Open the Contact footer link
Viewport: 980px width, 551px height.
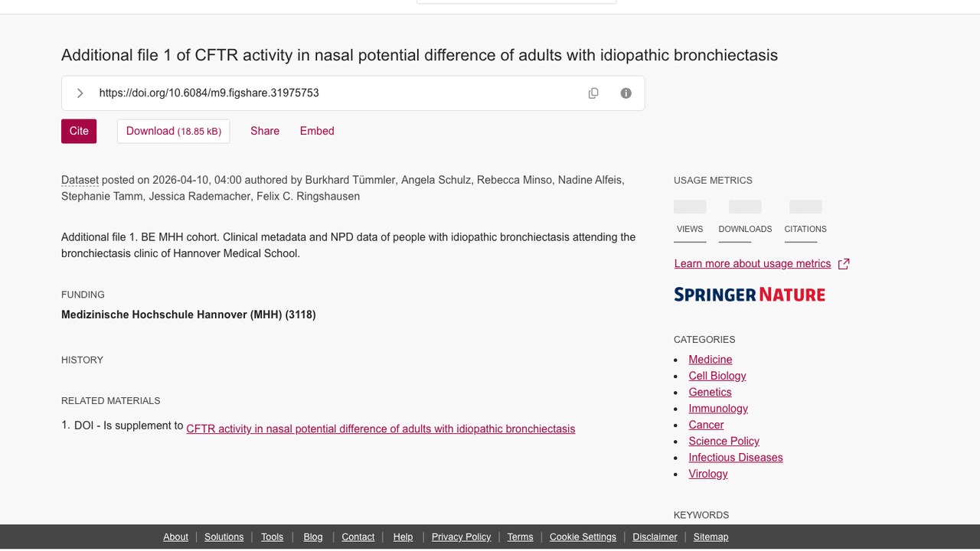click(358, 537)
